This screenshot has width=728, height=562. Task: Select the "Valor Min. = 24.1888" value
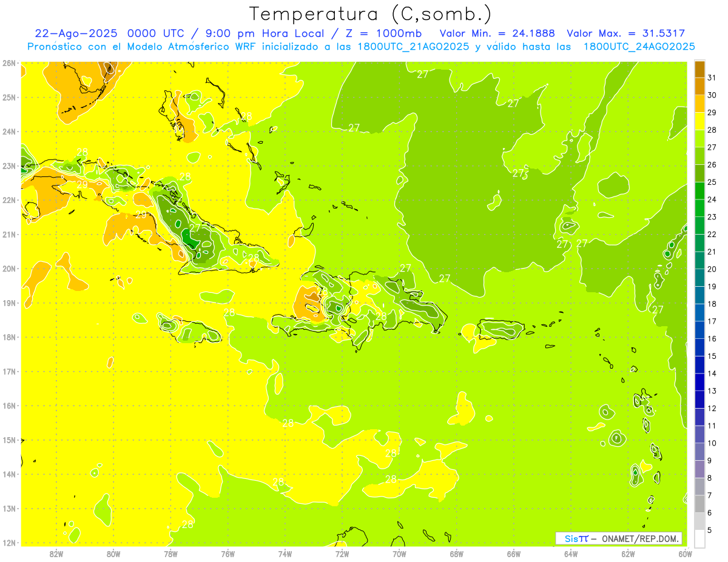497,33
